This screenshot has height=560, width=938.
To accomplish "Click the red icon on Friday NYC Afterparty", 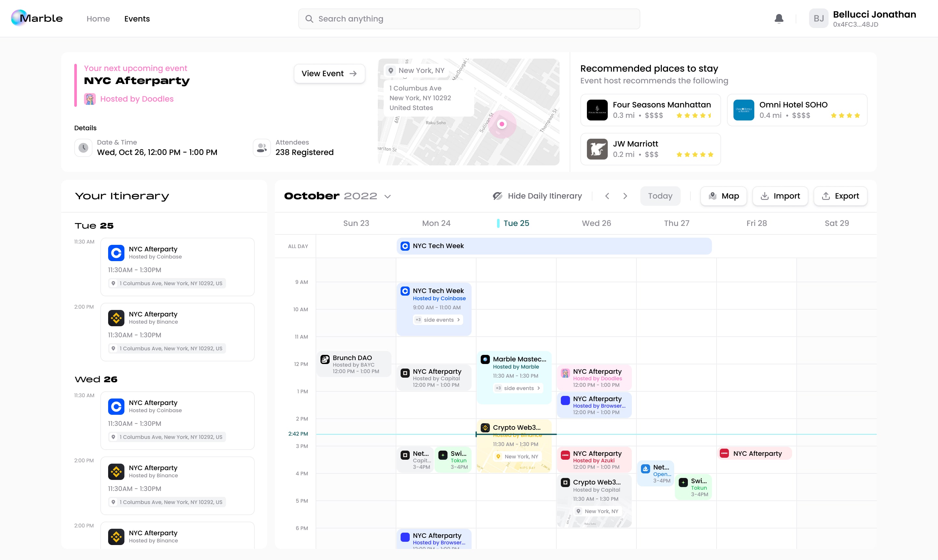I will coord(724,453).
